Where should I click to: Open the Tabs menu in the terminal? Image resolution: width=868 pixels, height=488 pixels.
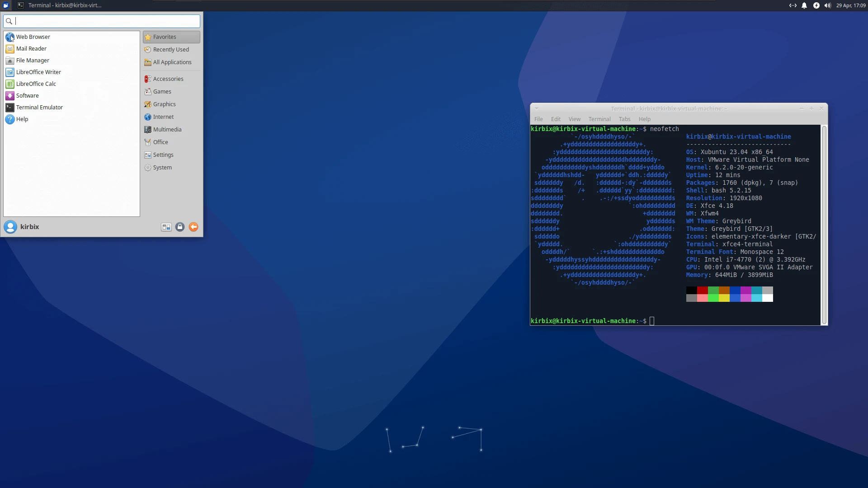(x=624, y=119)
